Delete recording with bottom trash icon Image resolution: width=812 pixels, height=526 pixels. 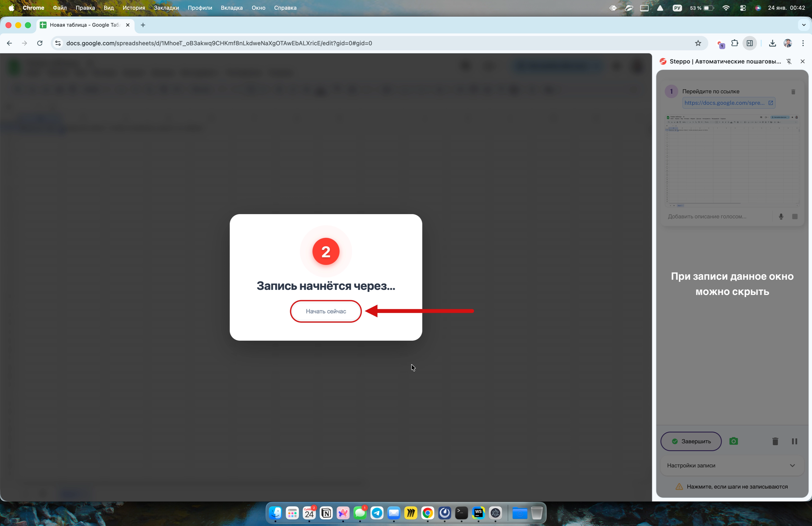pos(775,441)
